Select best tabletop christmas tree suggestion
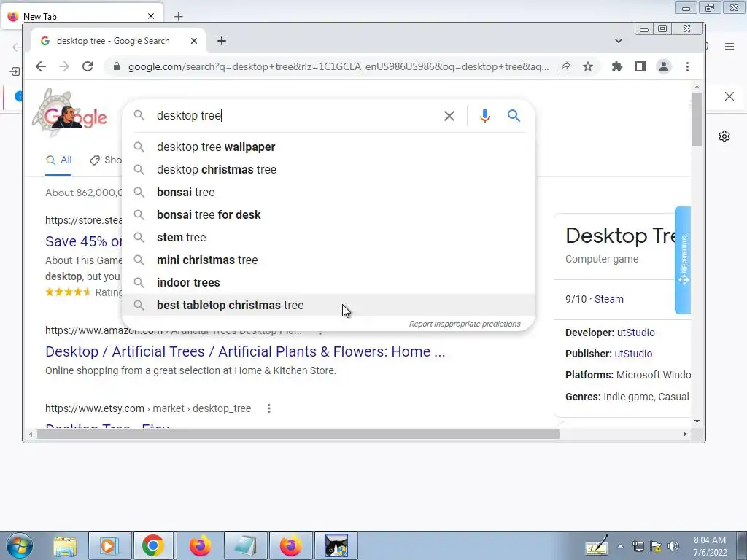 (329, 306)
